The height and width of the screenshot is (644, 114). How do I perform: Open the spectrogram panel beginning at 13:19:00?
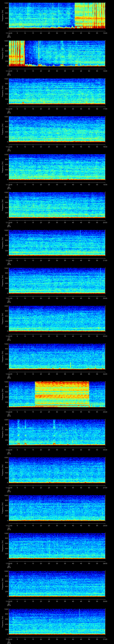click(x=57, y=205)
